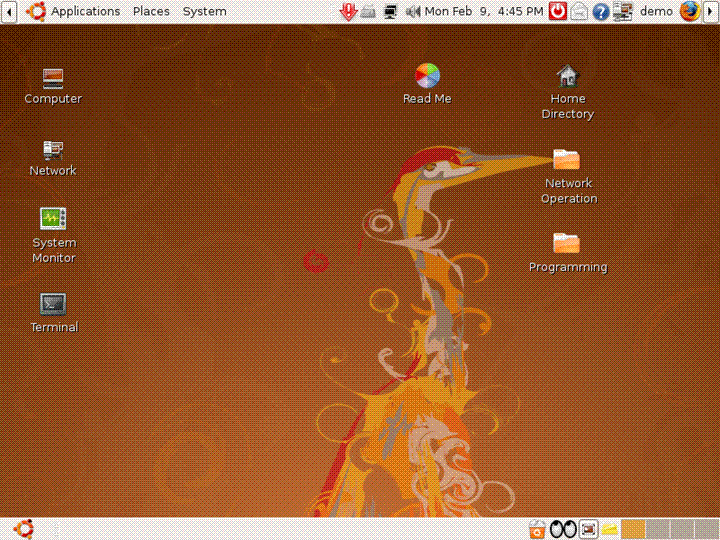The image size is (720, 540).
Task: Click the computer windows icon beside demo
Action: (623, 11)
